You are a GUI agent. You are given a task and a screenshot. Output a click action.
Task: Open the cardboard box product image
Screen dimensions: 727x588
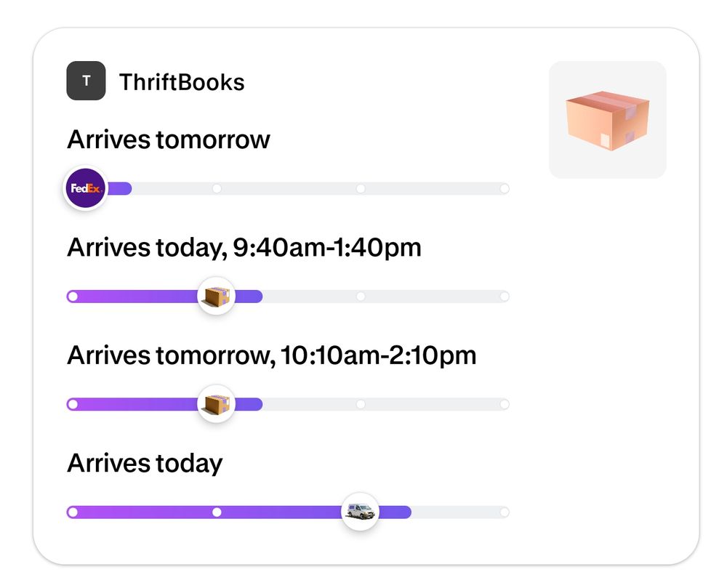(608, 119)
